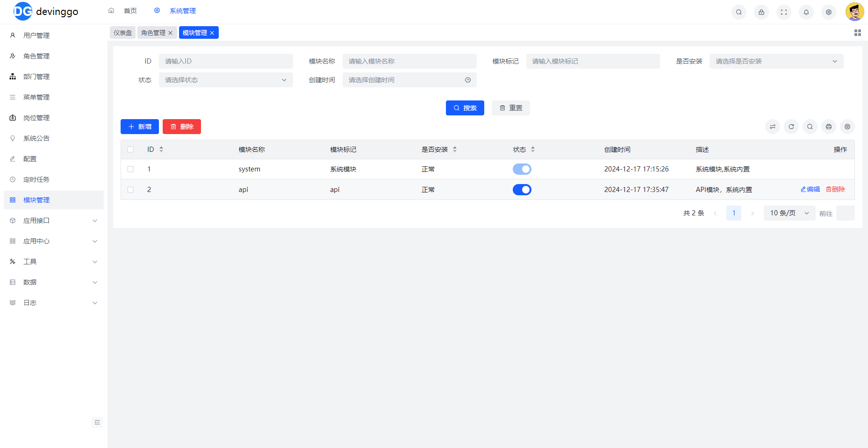Image resolution: width=868 pixels, height=448 pixels.
Task: Focus the 前往 page jump input
Action: coord(846,213)
